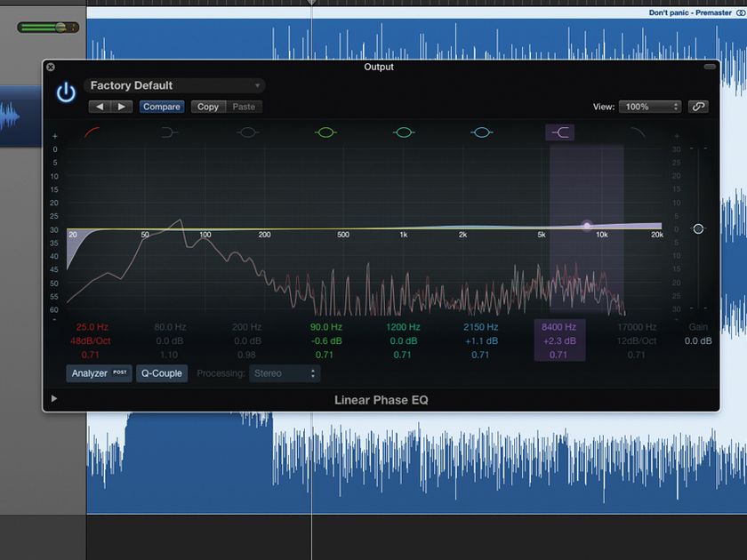Open the Factory Default preset dropdown

[x=174, y=85]
